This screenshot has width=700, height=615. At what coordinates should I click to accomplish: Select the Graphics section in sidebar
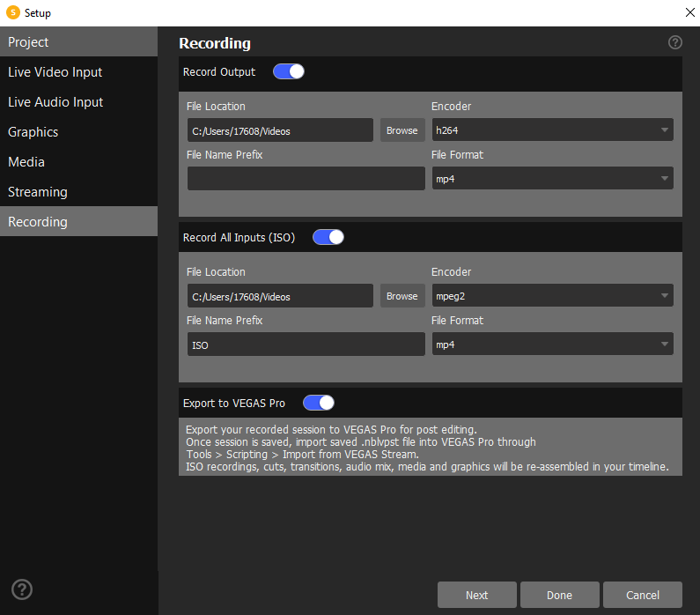coord(78,132)
